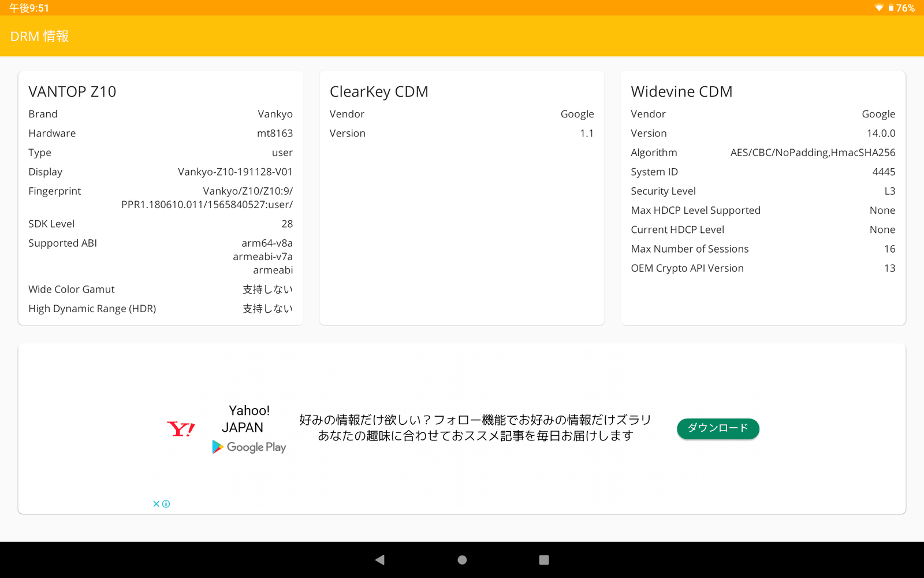This screenshot has width=924, height=578.
Task: Select the Widevine CDM card heading
Action: [681, 92]
